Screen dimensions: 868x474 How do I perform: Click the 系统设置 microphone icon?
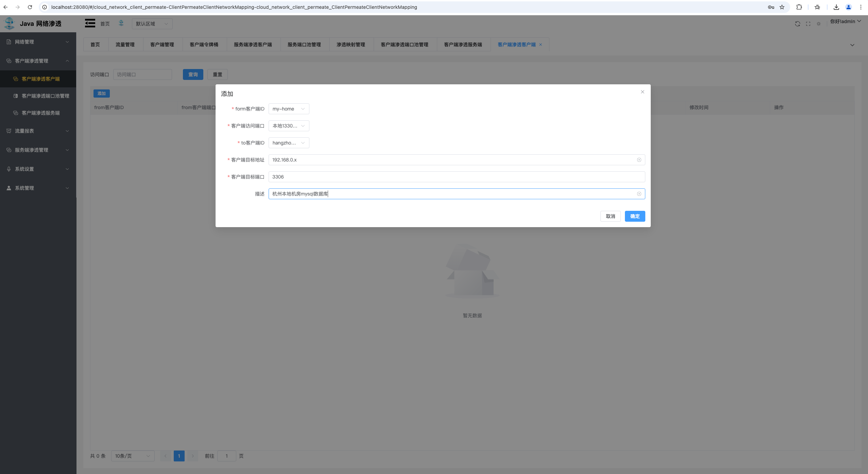pyautogui.click(x=8, y=169)
